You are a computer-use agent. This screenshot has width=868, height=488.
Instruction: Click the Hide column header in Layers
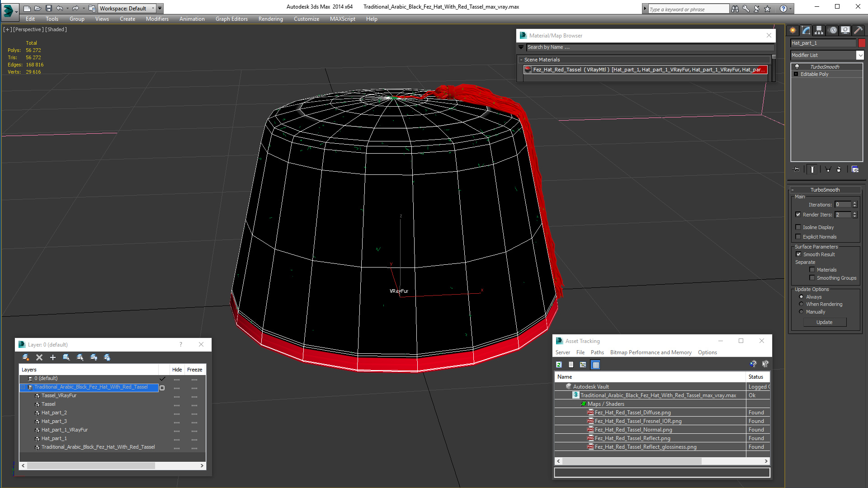pyautogui.click(x=177, y=370)
